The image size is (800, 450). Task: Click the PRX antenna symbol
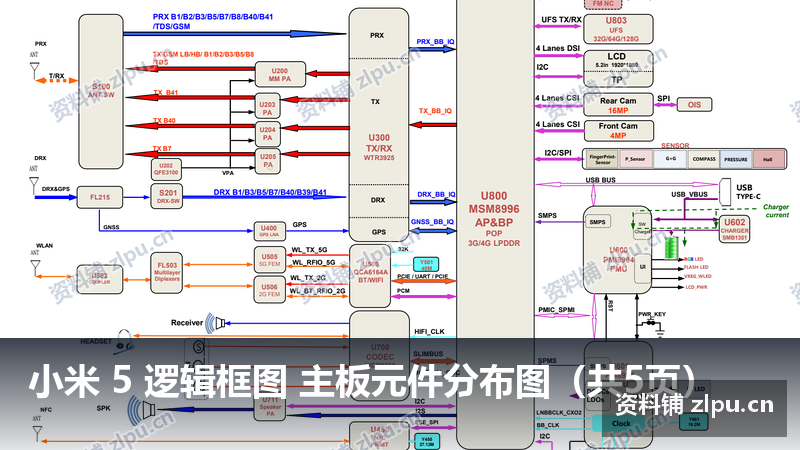point(35,70)
